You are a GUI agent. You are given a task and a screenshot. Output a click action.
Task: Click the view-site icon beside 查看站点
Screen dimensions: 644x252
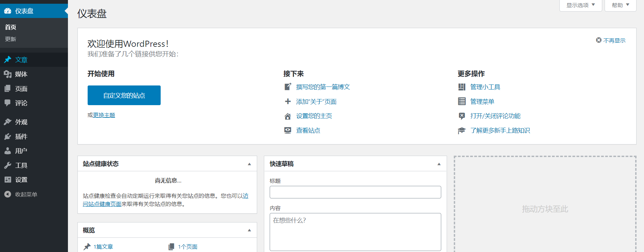288,130
